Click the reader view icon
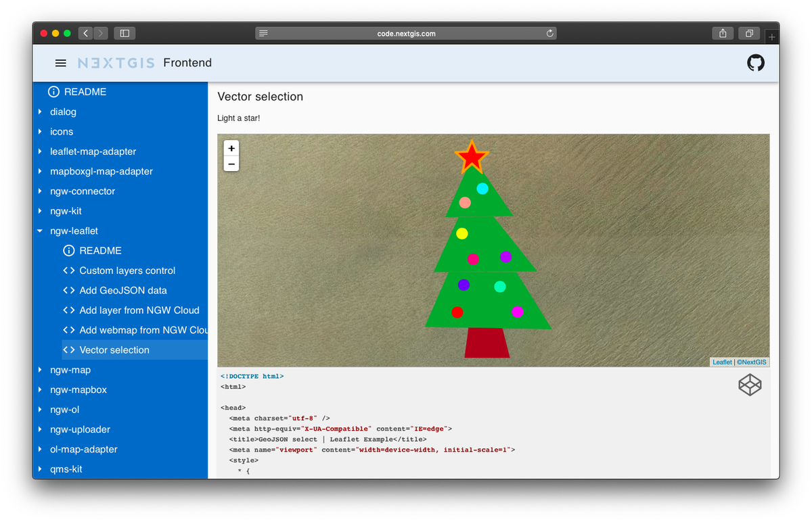The image size is (812, 522). [x=264, y=33]
